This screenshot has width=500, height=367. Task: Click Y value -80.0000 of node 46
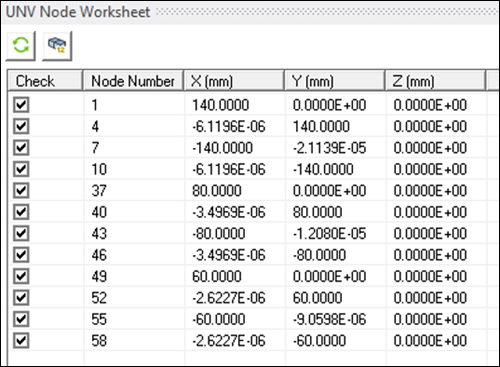pyautogui.click(x=319, y=255)
